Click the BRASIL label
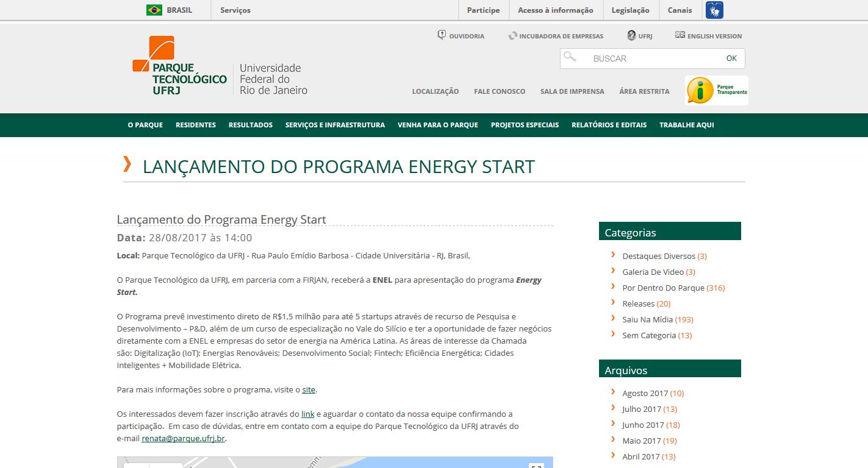Image resolution: width=868 pixels, height=468 pixels. [x=179, y=10]
